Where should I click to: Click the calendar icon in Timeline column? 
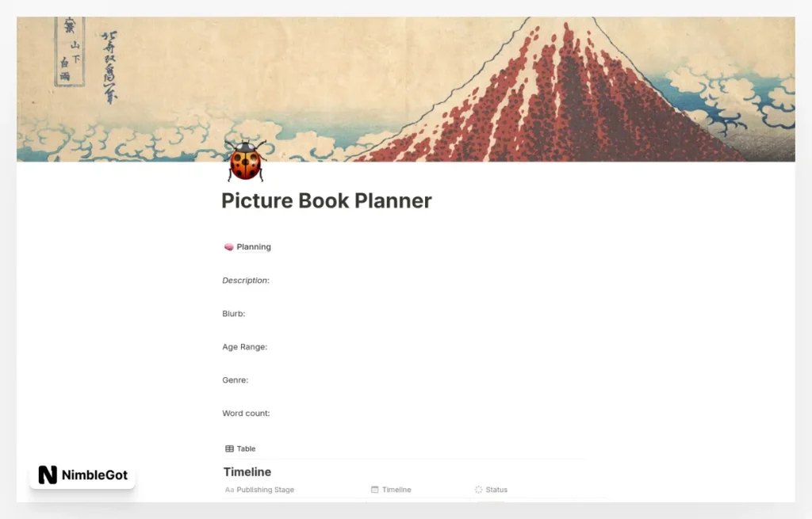pos(375,490)
